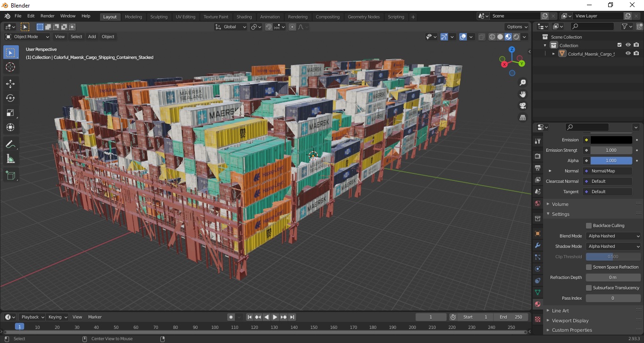Switch to the Shading workspace tab
Viewport: 644px width, 343px height.
coord(244,17)
